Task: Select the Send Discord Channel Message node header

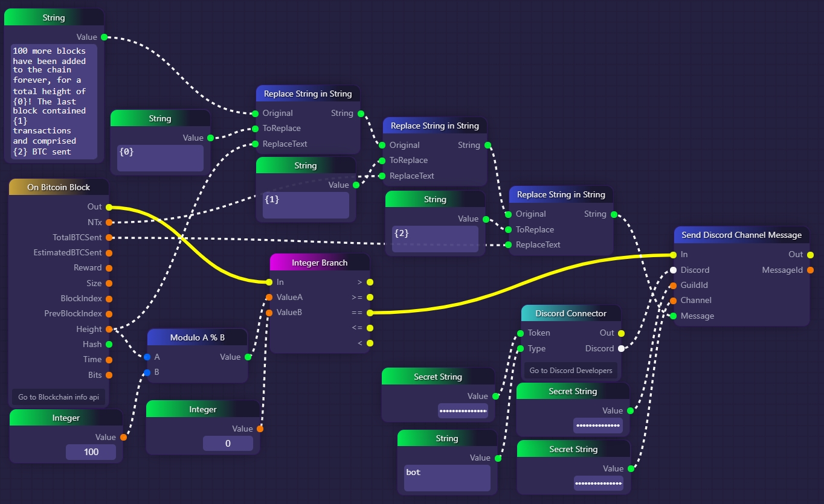Action: tap(741, 235)
